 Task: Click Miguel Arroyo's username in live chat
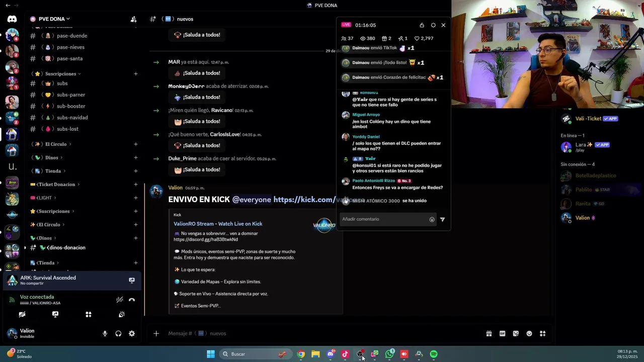click(x=366, y=115)
